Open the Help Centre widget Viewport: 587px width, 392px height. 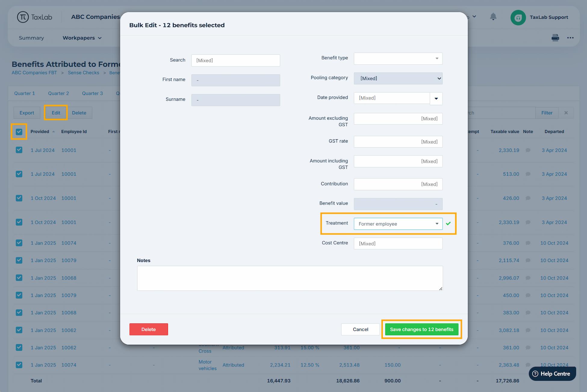pyautogui.click(x=552, y=374)
